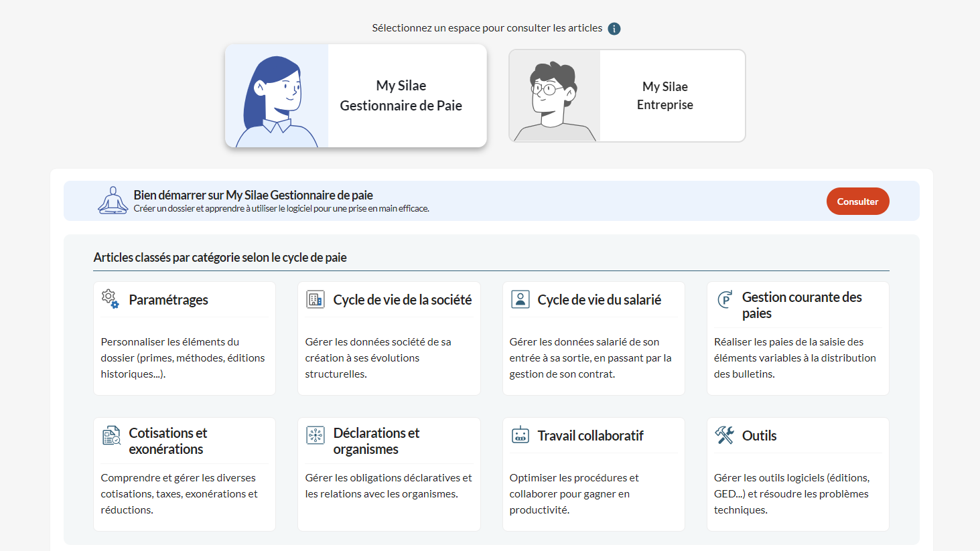Open the Paramétrages category card
This screenshot has height=551, width=980.
[184, 338]
